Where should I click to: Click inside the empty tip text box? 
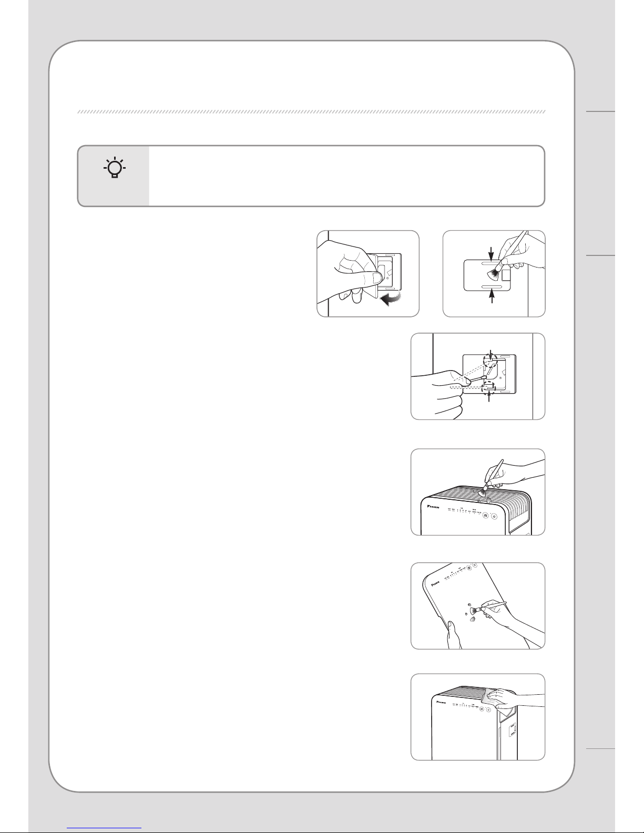pos(346,176)
